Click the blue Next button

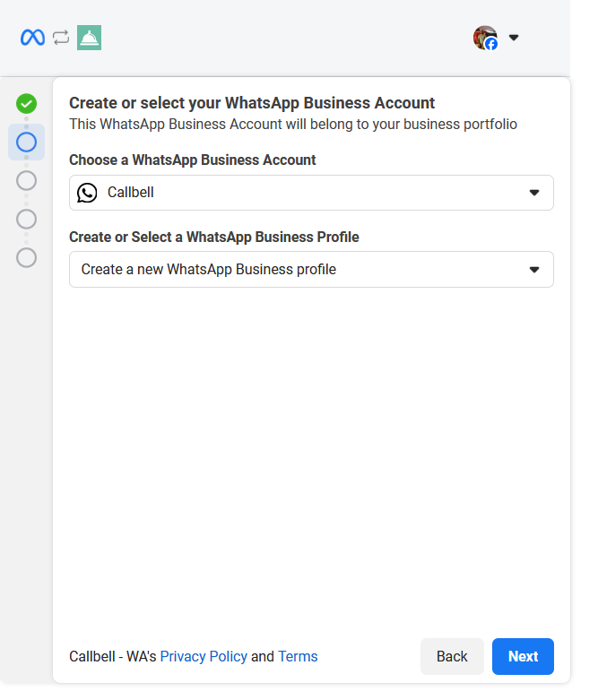[523, 657]
